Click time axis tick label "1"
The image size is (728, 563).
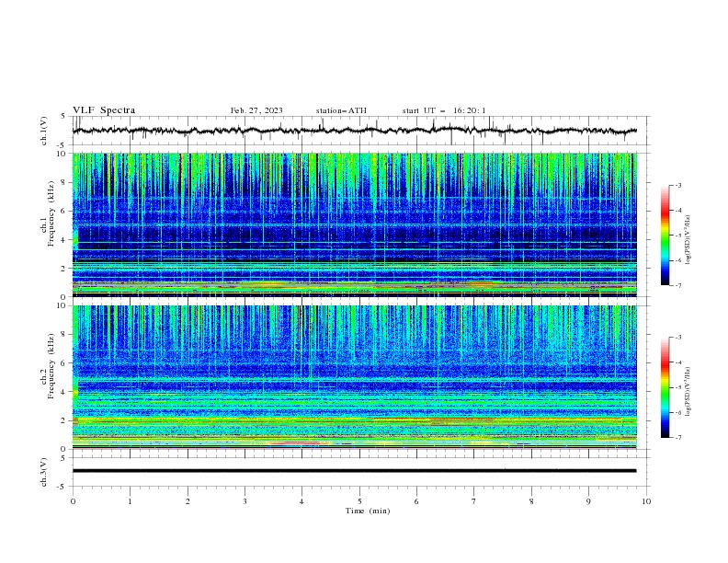pyautogui.click(x=130, y=501)
